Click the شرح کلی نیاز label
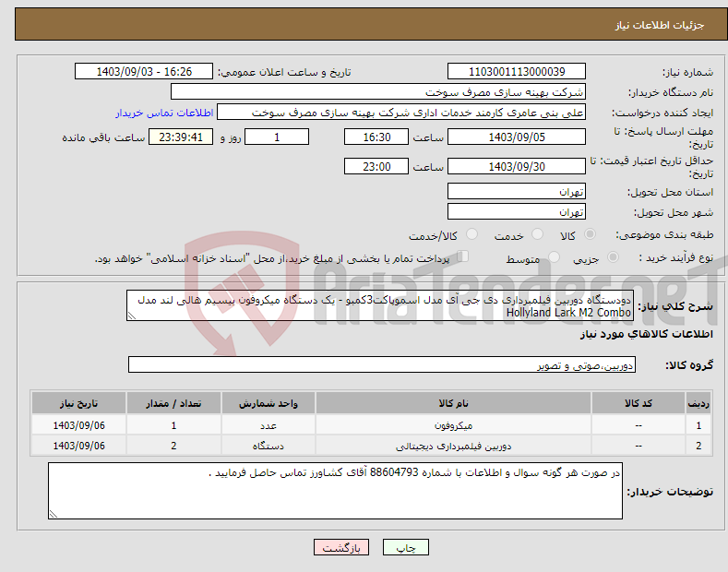728x572 pixels. tap(675, 306)
